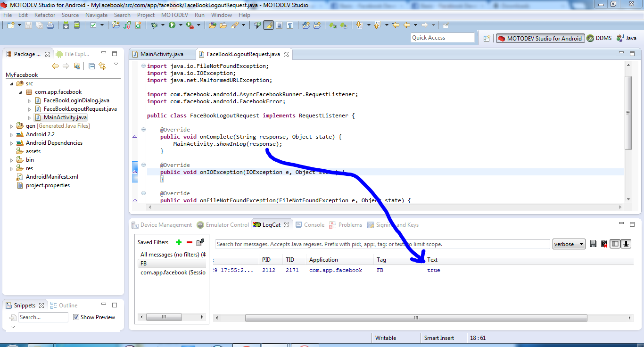
Task: Open the DDMS perspective
Action: pyautogui.click(x=599, y=38)
